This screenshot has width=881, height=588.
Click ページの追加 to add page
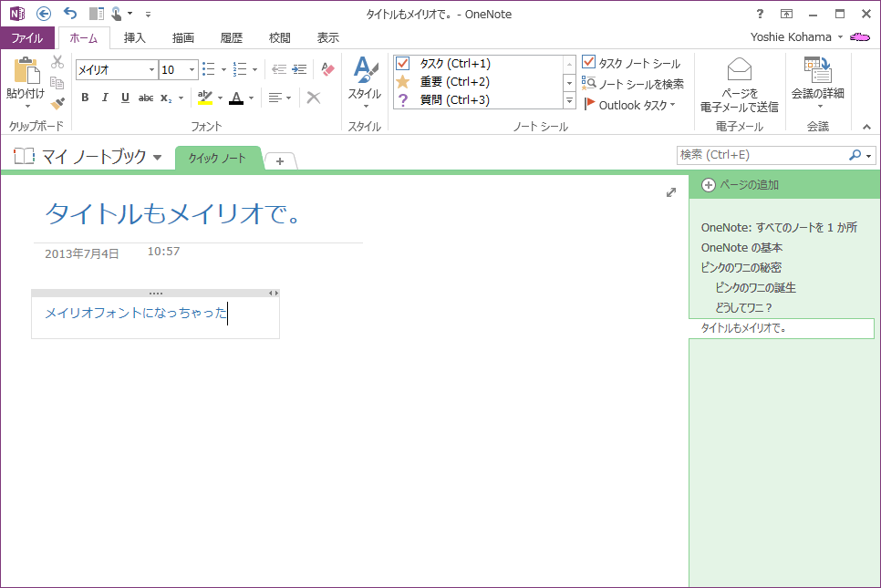[740, 185]
